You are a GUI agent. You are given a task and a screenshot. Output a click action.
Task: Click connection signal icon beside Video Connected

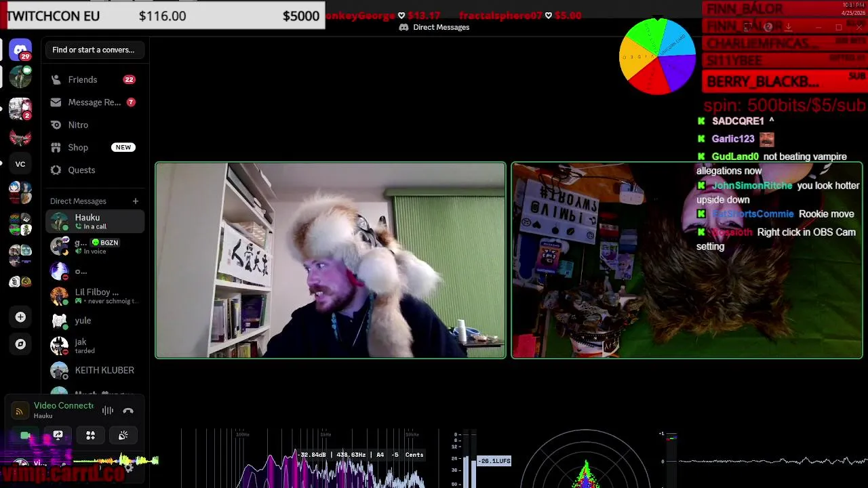point(19,411)
